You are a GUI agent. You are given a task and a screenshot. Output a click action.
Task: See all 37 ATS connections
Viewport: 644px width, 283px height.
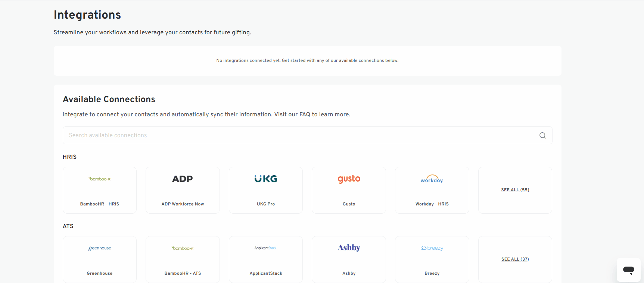(x=515, y=259)
